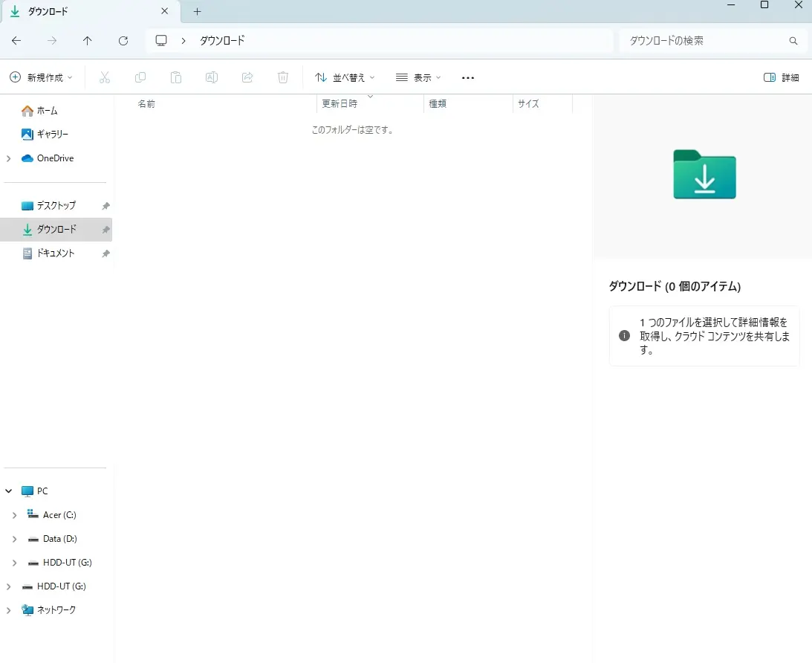
Task: Click the Share icon in toolbar
Action: [247, 78]
